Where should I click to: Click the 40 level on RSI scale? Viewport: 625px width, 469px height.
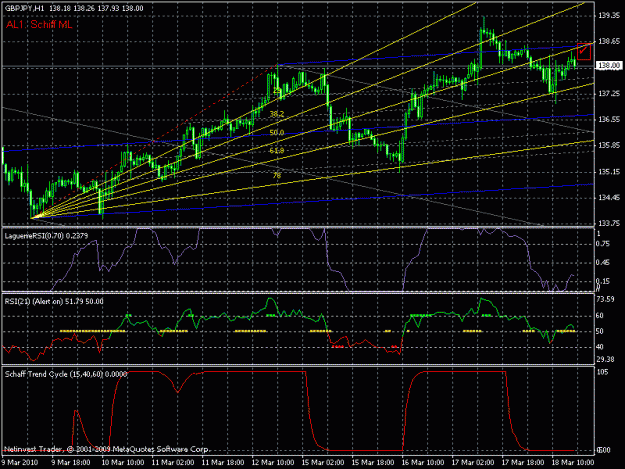(599, 347)
